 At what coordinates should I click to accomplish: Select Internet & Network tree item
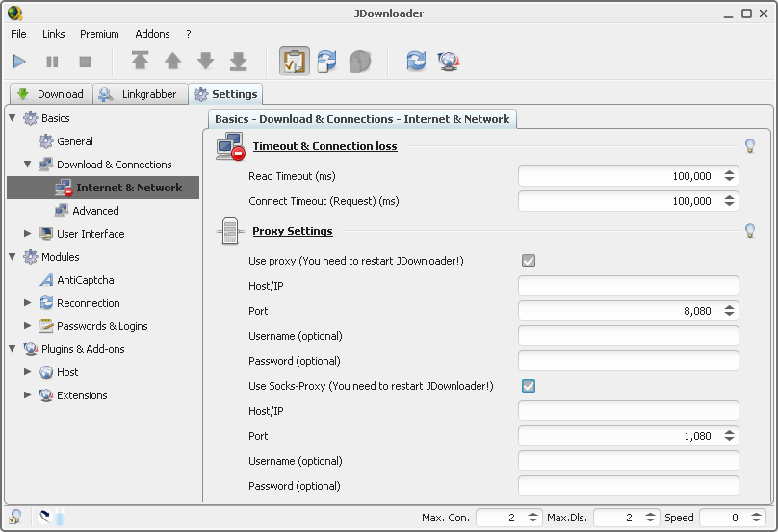(x=103, y=188)
